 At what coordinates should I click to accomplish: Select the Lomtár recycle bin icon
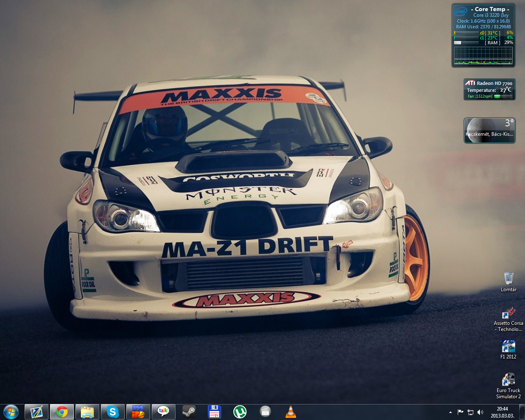[509, 282]
